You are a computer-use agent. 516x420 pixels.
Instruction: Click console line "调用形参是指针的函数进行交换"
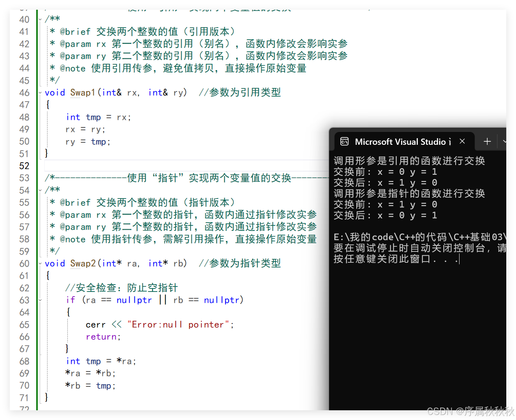pos(409,193)
